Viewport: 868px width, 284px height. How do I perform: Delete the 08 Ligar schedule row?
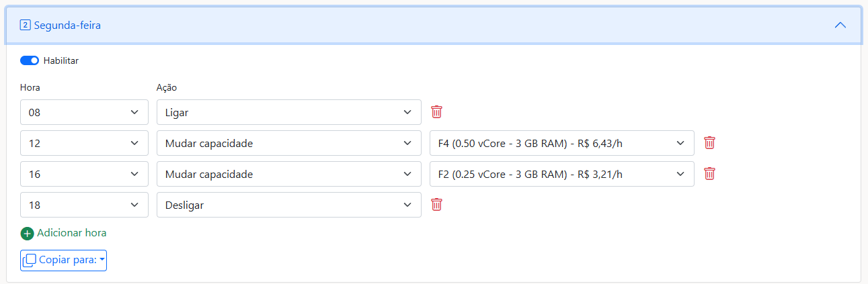437,112
